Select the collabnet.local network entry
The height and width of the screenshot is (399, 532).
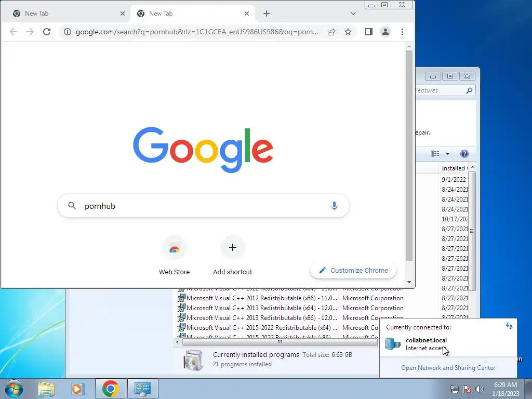[x=448, y=344]
